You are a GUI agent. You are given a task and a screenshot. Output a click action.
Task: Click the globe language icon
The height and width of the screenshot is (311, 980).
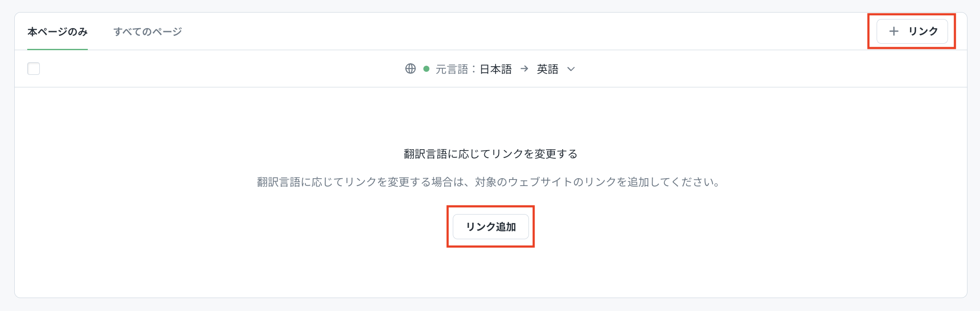[410, 69]
